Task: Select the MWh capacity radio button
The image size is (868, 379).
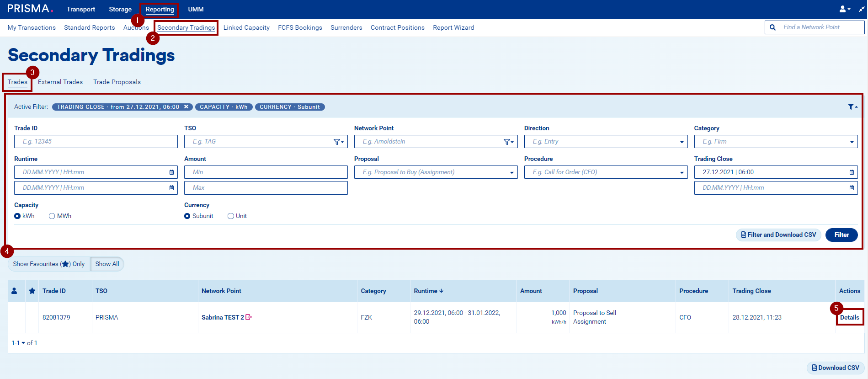Action: tap(52, 216)
